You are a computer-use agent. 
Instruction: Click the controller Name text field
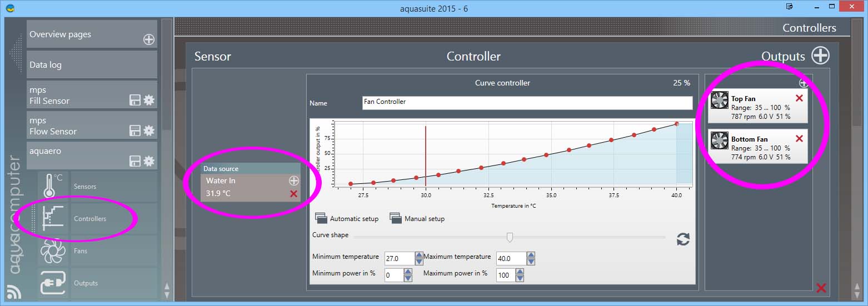click(527, 103)
